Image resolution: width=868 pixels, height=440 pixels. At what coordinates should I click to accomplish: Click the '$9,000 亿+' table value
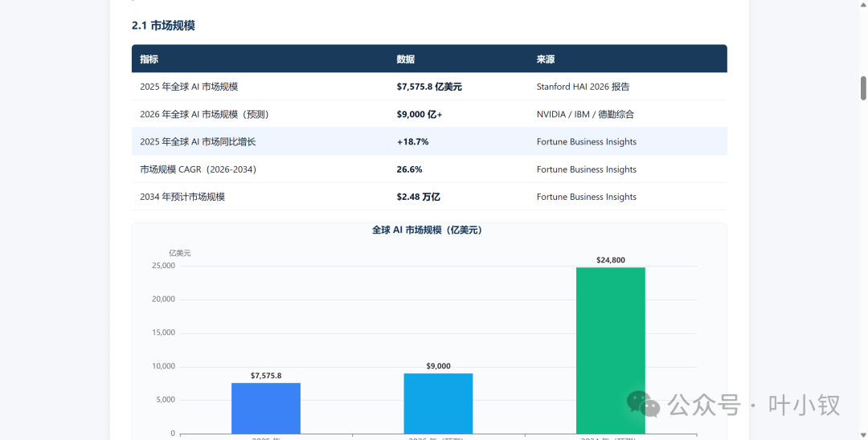click(x=420, y=115)
